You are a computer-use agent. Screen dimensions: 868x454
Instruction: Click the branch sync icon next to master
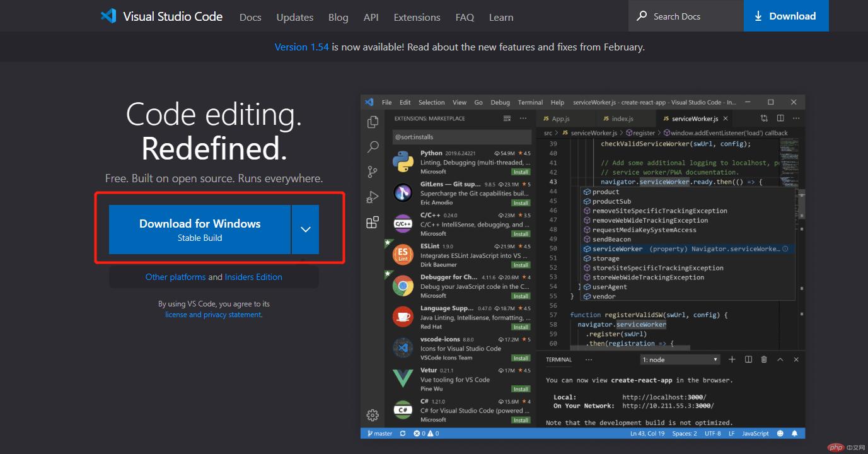[x=402, y=433]
